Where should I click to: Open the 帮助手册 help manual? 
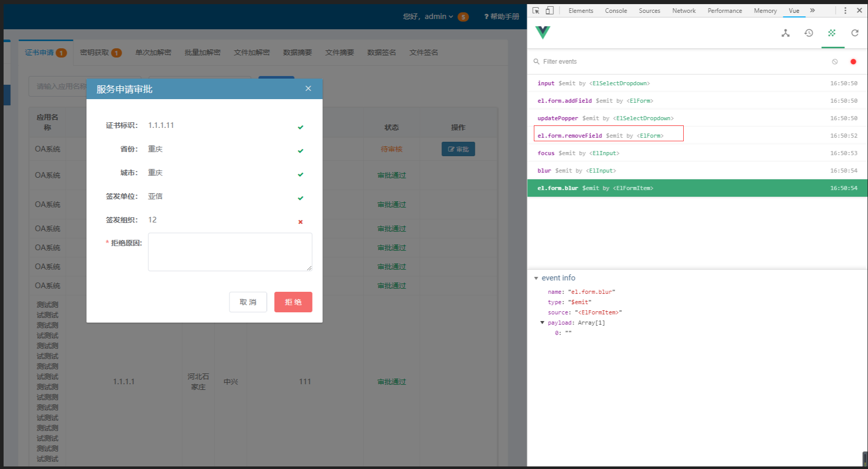coord(500,16)
